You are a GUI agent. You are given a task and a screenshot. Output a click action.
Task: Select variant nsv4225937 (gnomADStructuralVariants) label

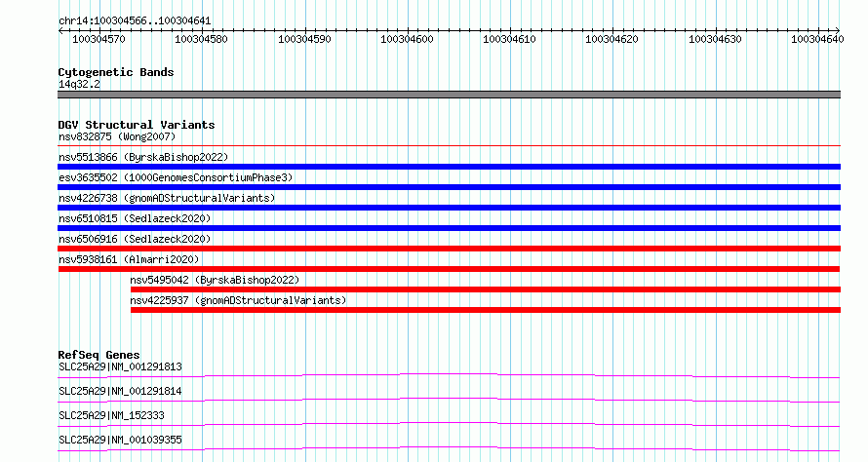pyautogui.click(x=238, y=300)
